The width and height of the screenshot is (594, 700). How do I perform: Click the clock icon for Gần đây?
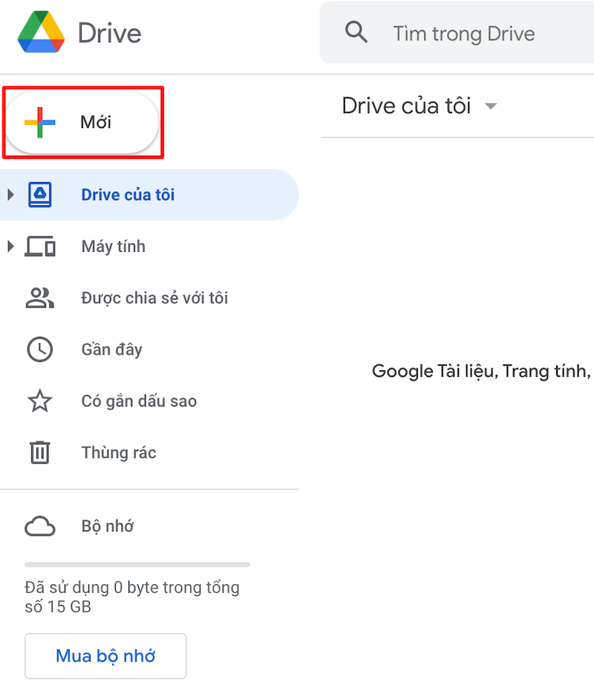(x=39, y=349)
